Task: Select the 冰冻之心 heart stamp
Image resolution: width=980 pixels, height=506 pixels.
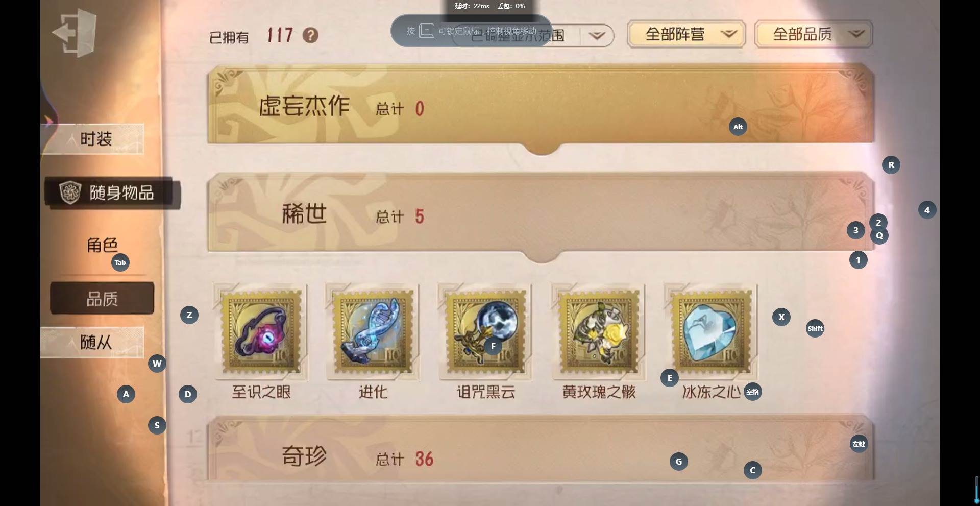Action: pyautogui.click(x=711, y=331)
